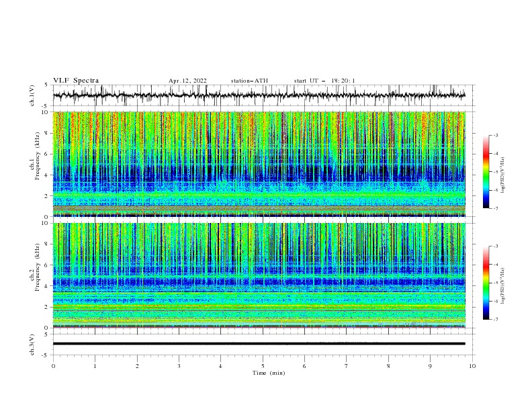Screen dimensions: 532x411
Task: Click the "-7" label on ch.2 color bar
Action: (x=495, y=320)
